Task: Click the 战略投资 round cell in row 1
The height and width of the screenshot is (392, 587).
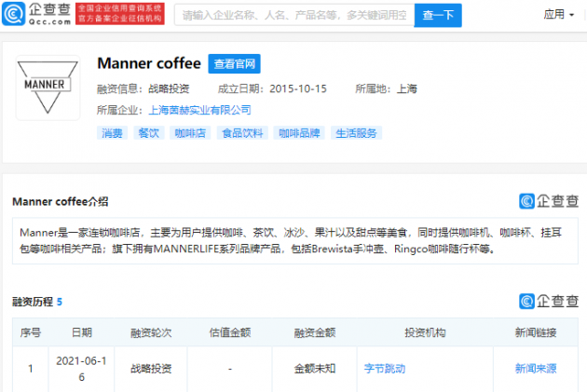Action: coord(151,369)
